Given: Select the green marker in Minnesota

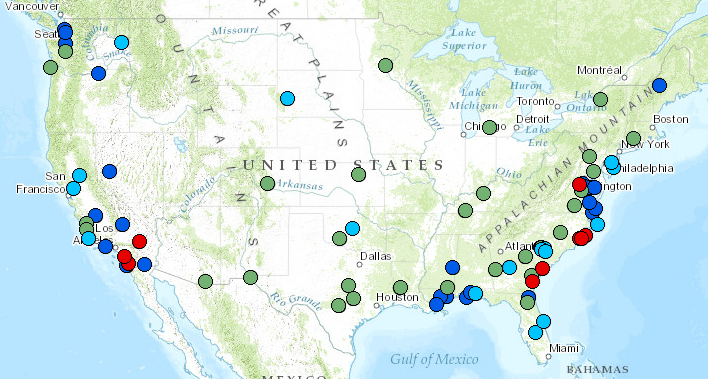Looking at the screenshot, I should coord(385,66).
